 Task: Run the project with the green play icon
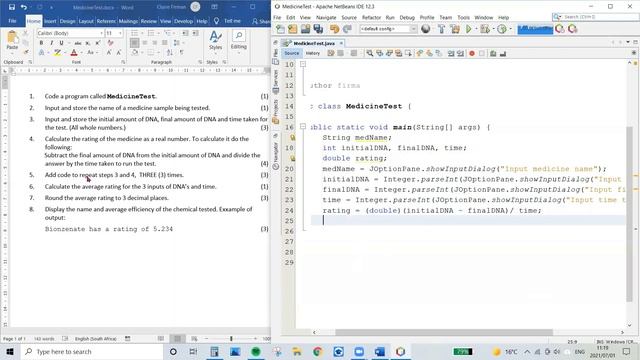[x=469, y=29]
